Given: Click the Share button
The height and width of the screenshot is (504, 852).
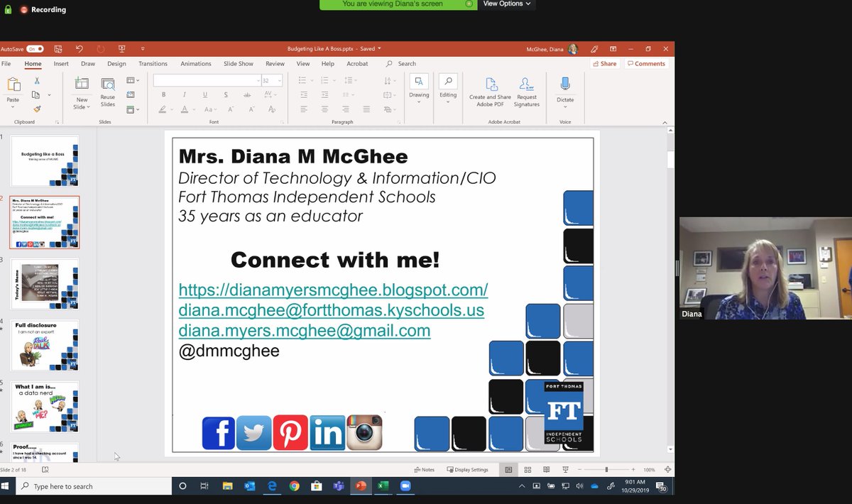Looking at the screenshot, I should (x=604, y=64).
